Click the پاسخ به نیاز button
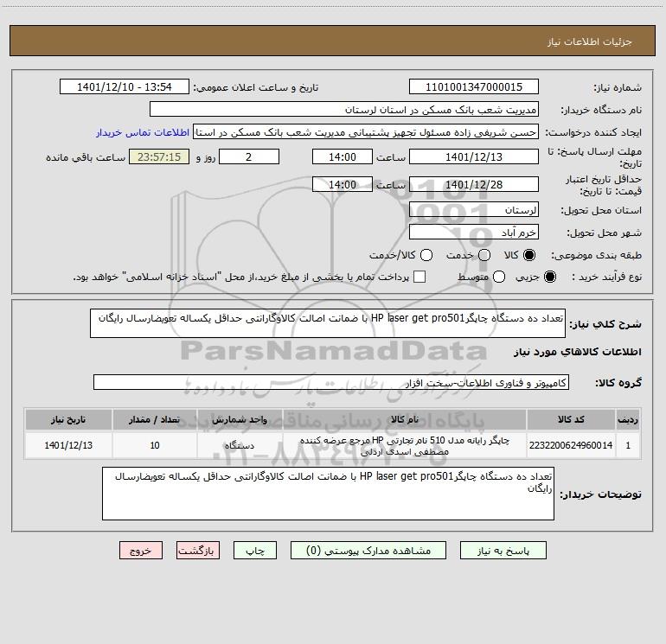 (503, 551)
